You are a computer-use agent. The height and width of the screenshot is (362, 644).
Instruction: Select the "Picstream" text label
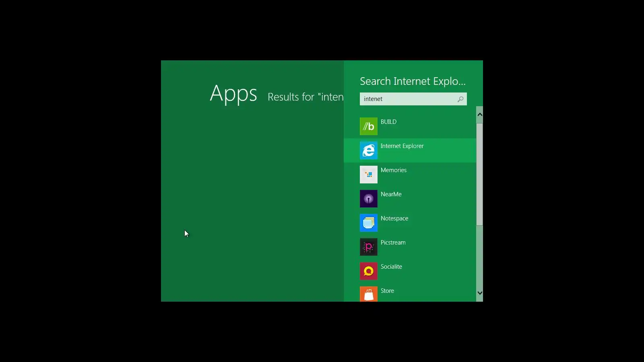pos(393,243)
